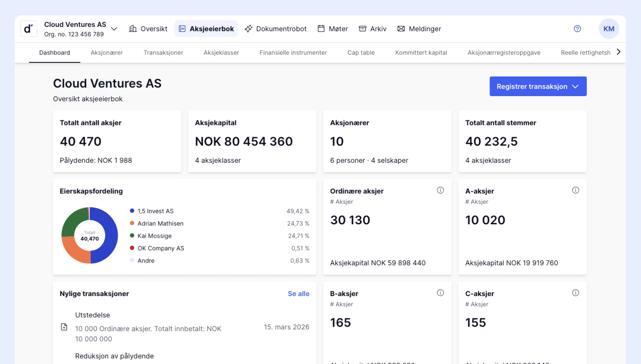Open the Cap table tab
Screen dimensions: 641x364
coord(361,53)
